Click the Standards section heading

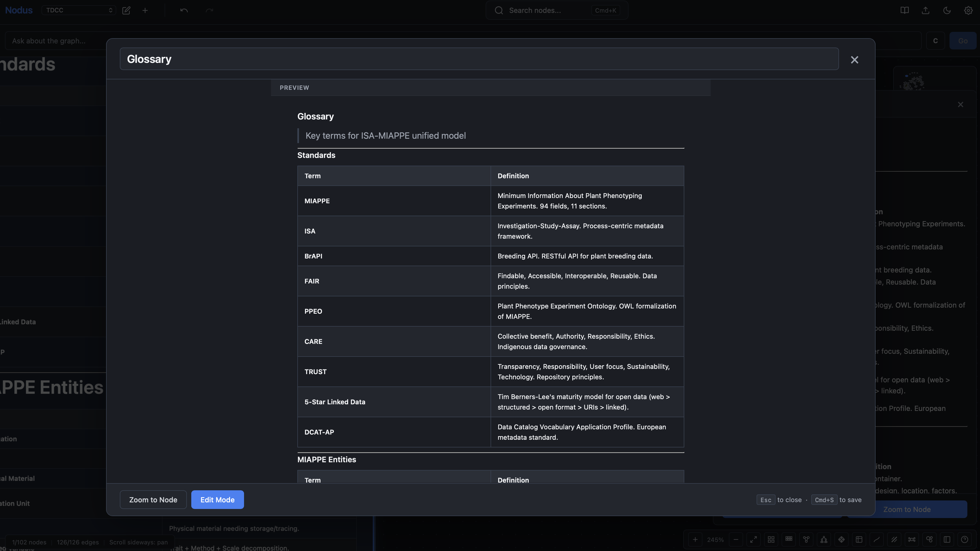click(x=316, y=155)
